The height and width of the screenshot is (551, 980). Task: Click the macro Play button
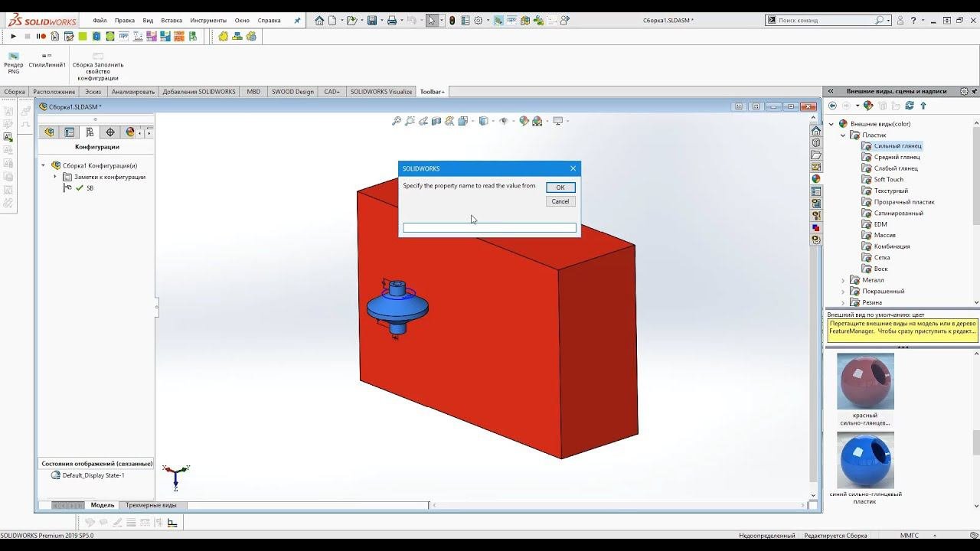pyautogui.click(x=13, y=36)
